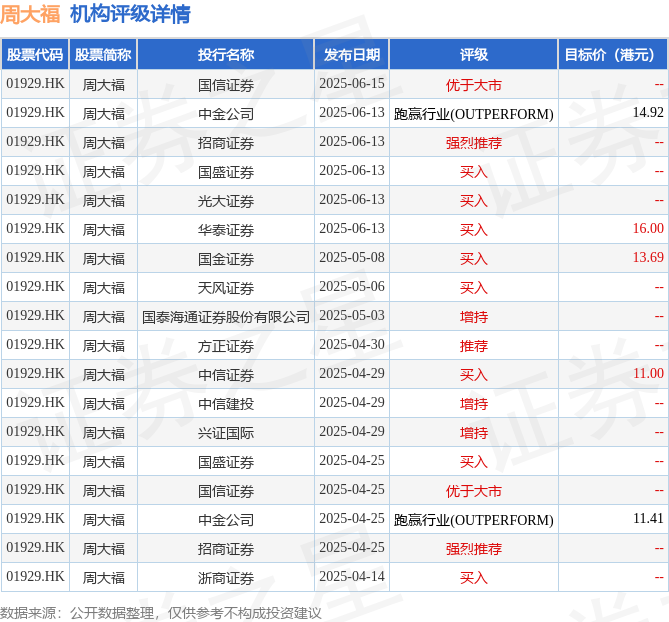Click 买入 rating in 天风证券 row
The width and height of the screenshot is (669, 622).
coord(474,288)
